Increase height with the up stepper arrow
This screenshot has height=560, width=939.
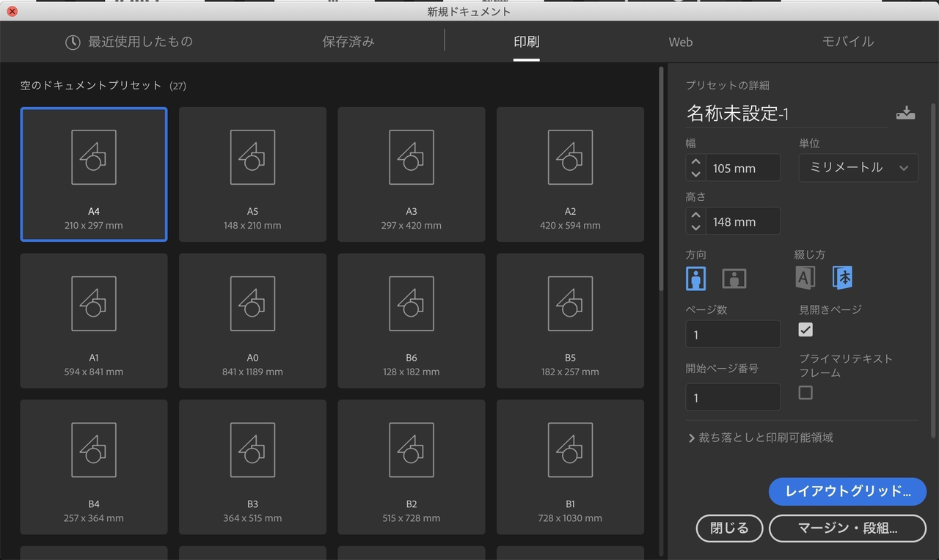click(696, 215)
